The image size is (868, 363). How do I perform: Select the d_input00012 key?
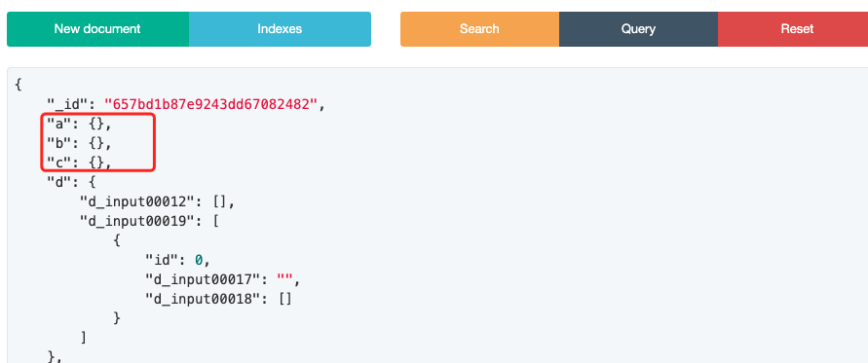pos(141,202)
